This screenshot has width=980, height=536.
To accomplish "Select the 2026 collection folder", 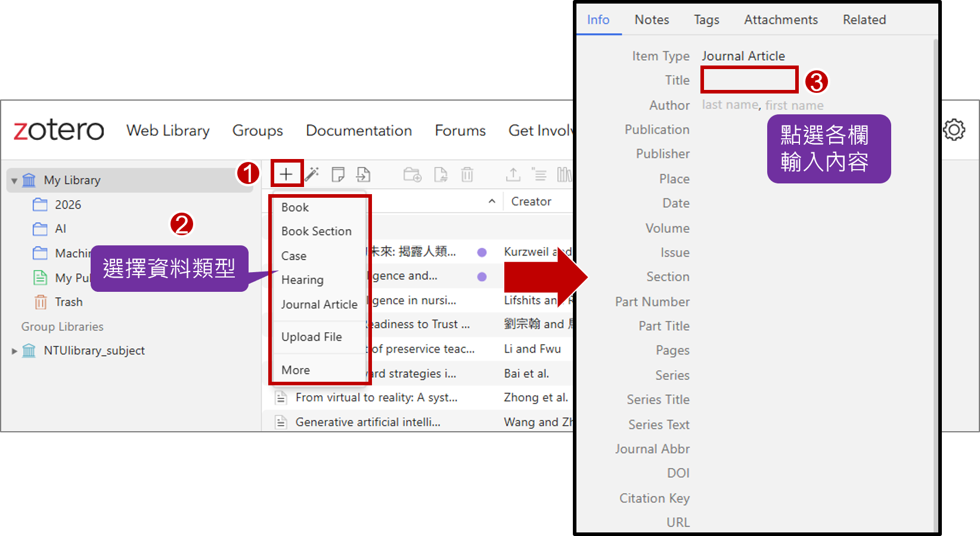I will pyautogui.click(x=67, y=205).
